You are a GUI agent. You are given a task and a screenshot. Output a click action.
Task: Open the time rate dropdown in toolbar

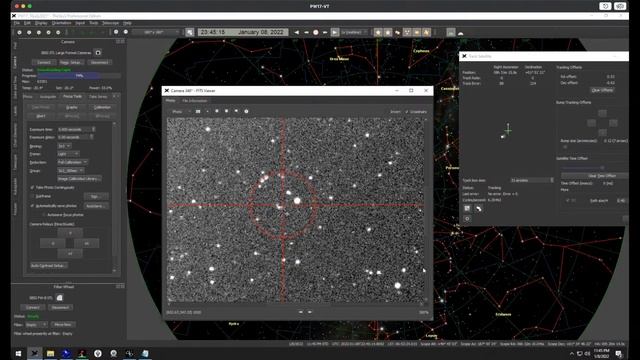(x=354, y=32)
